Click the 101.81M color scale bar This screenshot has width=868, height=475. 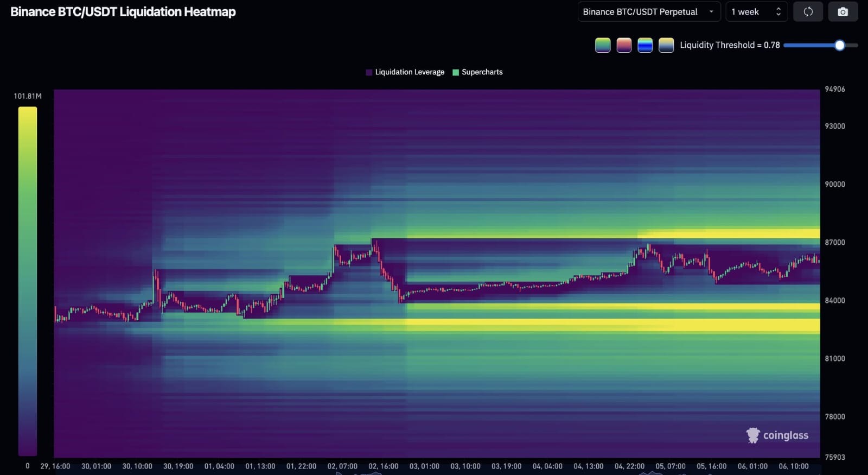click(28, 281)
